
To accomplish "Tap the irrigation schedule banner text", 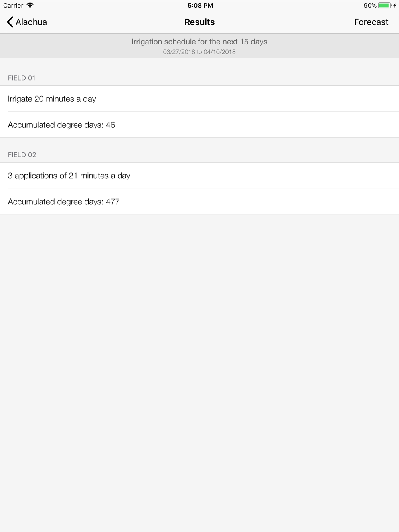I will pyautogui.click(x=199, y=42).
